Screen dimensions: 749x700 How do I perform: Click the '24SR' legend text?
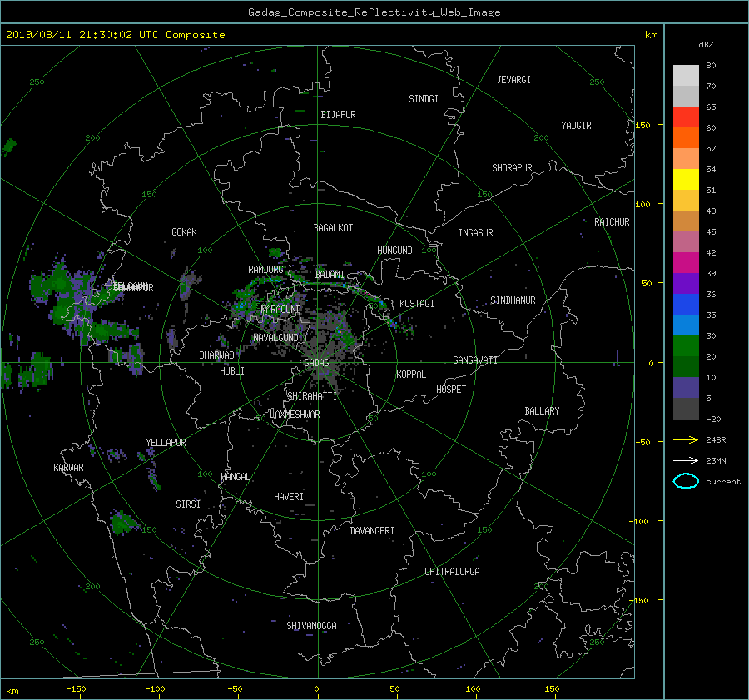point(716,440)
